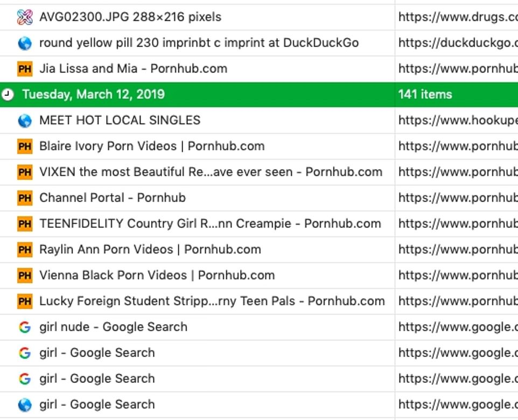Click the globe icon beside MEET HOT LOCAL SINGLES
The image size is (518, 420).
25,121
